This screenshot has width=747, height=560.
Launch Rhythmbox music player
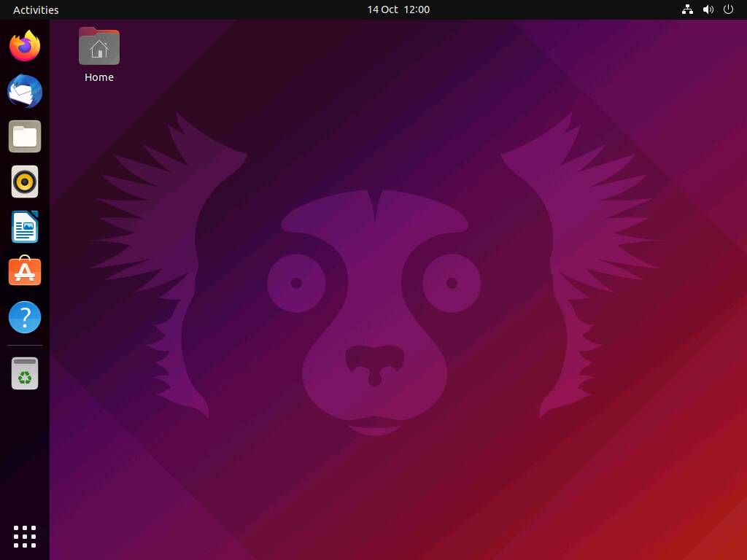[x=25, y=182]
